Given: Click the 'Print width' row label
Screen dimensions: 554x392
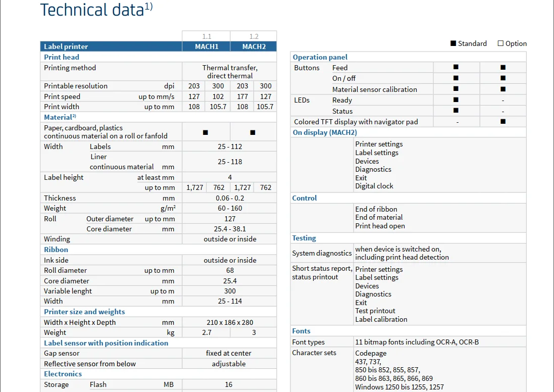Looking at the screenshot, I should 62,107.
